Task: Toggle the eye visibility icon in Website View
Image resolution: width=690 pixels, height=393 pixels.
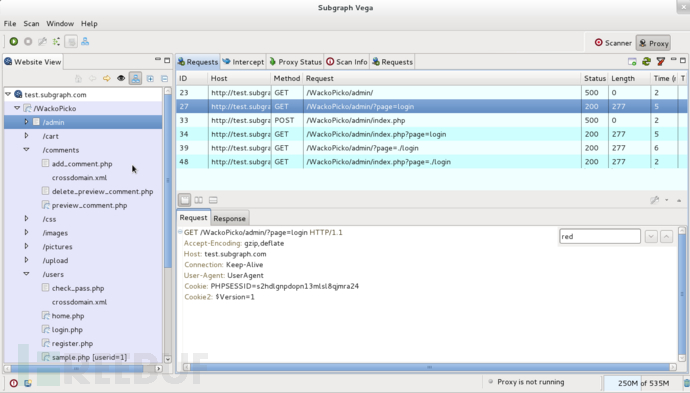Action: click(121, 78)
